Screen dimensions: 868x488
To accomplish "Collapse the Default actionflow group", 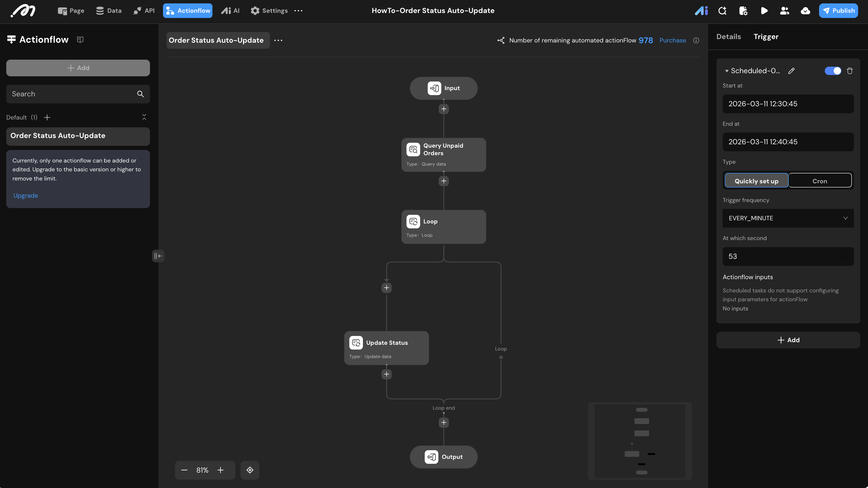I will tap(144, 117).
